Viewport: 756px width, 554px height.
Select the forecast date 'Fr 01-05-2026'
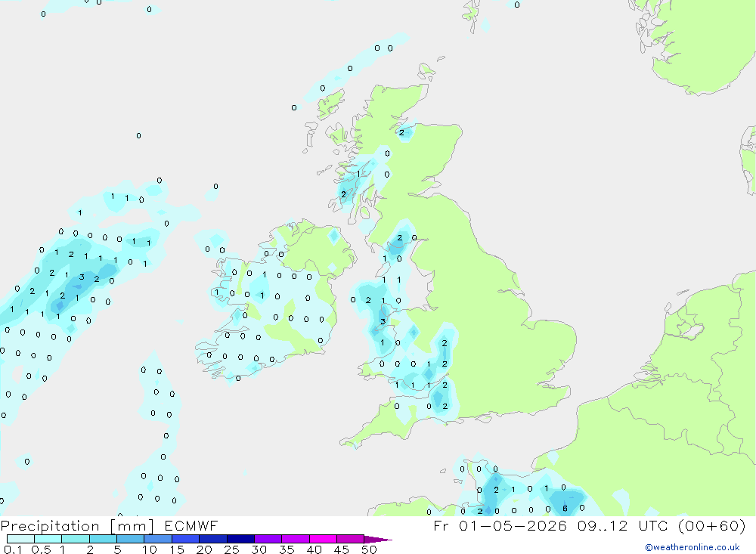[500, 525]
